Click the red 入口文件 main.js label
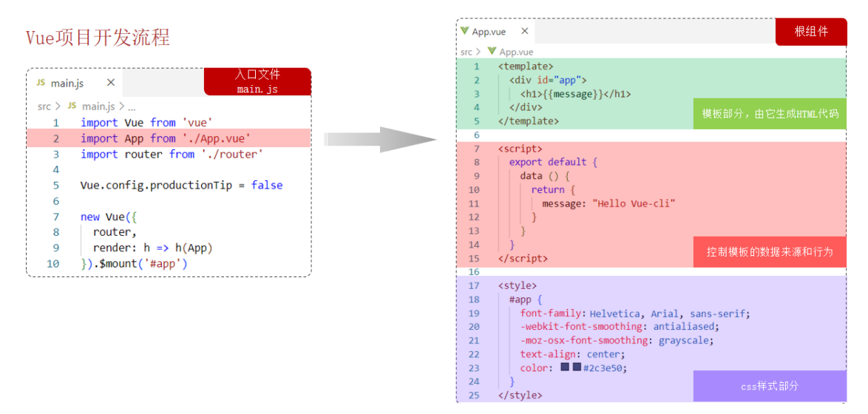This screenshot has height=414, width=868. (257, 81)
